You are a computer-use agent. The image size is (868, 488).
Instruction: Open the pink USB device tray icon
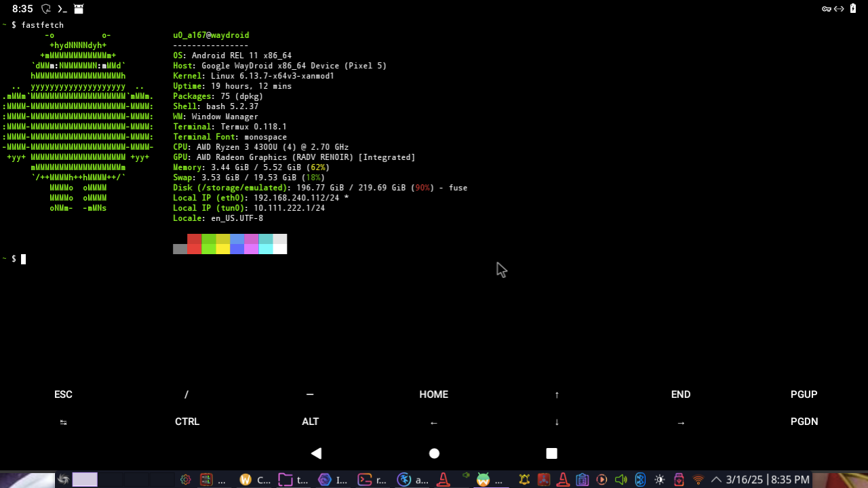[679, 480]
